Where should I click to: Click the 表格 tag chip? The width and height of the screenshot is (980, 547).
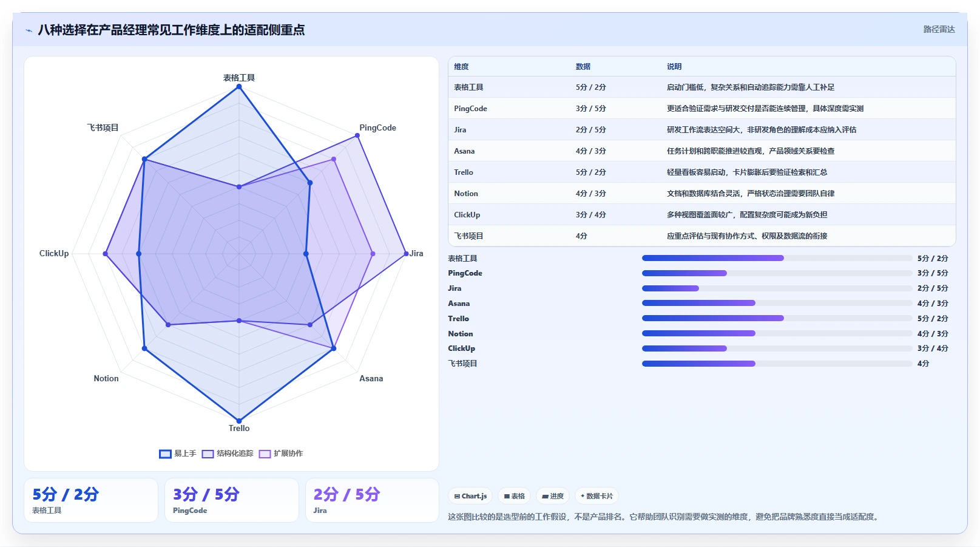(514, 496)
